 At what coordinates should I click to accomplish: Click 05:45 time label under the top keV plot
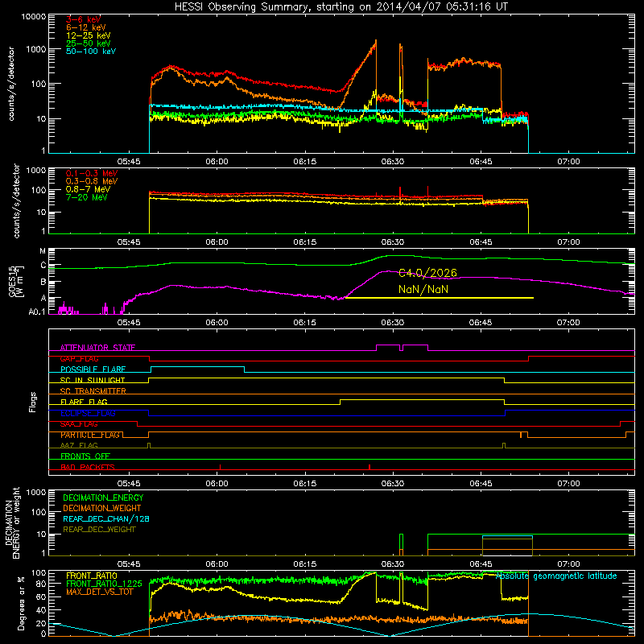(x=129, y=162)
